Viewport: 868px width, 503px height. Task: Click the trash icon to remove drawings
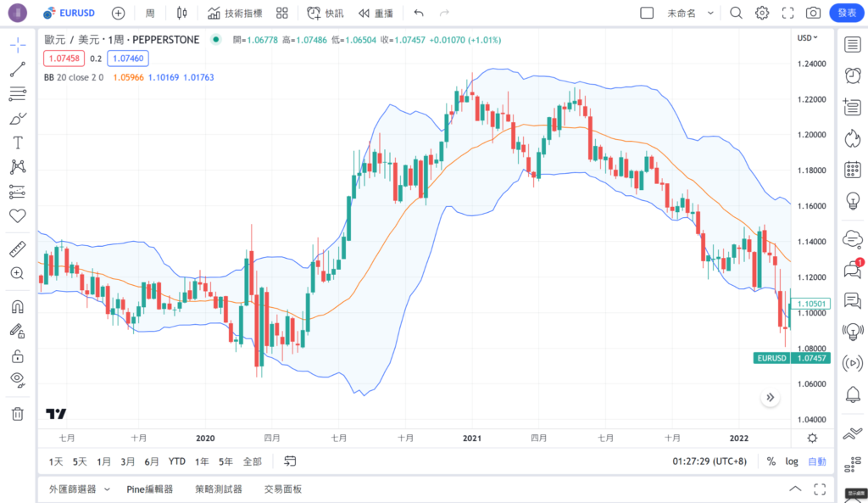[17, 414]
